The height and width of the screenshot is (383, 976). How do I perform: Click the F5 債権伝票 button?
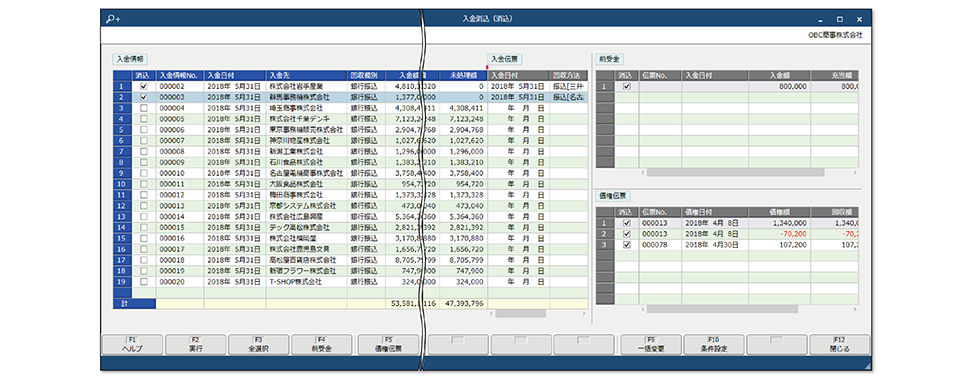[388, 345]
